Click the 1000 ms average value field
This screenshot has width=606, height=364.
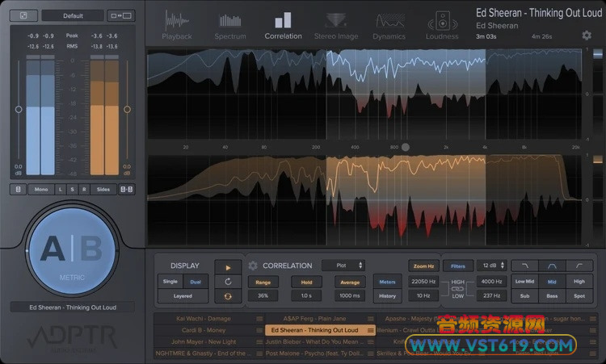coord(350,295)
